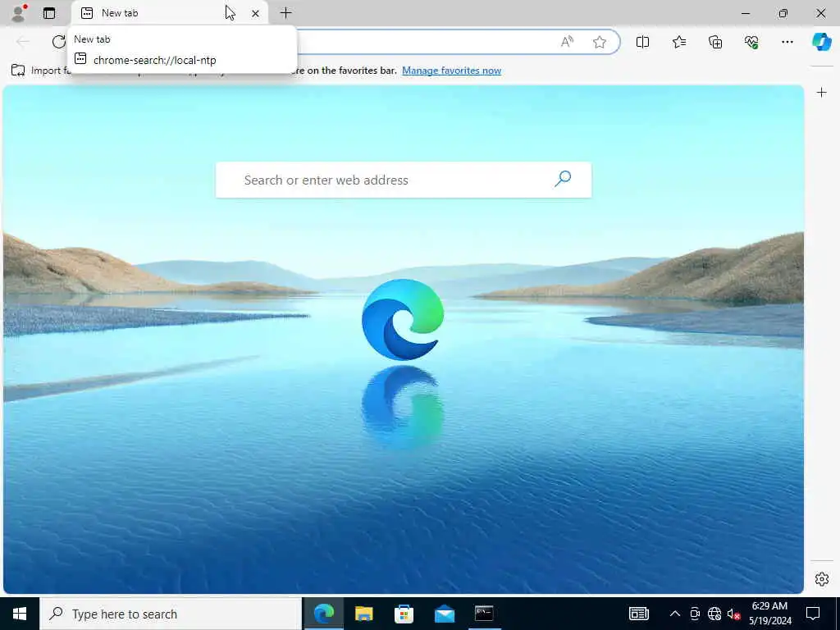This screenshot has width=840, height=630.
Task: Open Microsoft Store from taskbar
Action: tap(404, 614)
